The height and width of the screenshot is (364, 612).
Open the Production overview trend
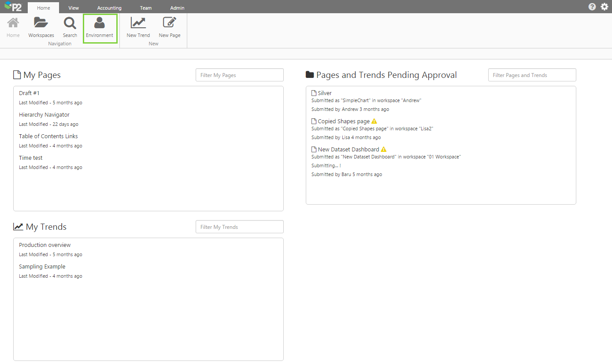pyautogui.click(x=45, y=245)
